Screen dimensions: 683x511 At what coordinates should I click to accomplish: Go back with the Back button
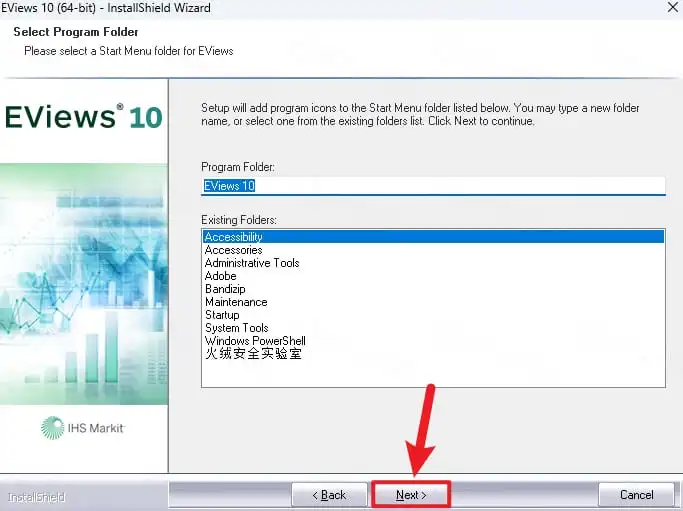[329, 495]
